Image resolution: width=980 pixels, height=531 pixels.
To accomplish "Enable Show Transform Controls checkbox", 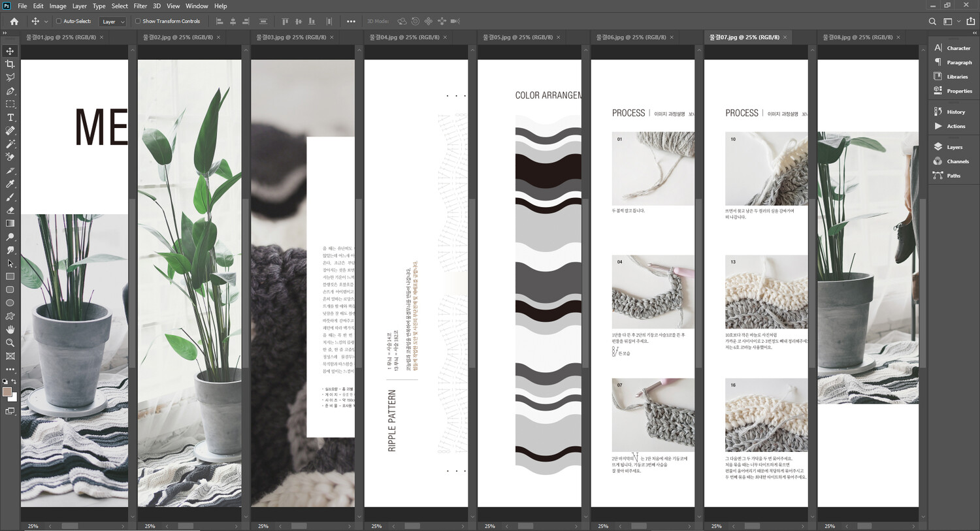I will pyautogui.click(x=138, y=21).
